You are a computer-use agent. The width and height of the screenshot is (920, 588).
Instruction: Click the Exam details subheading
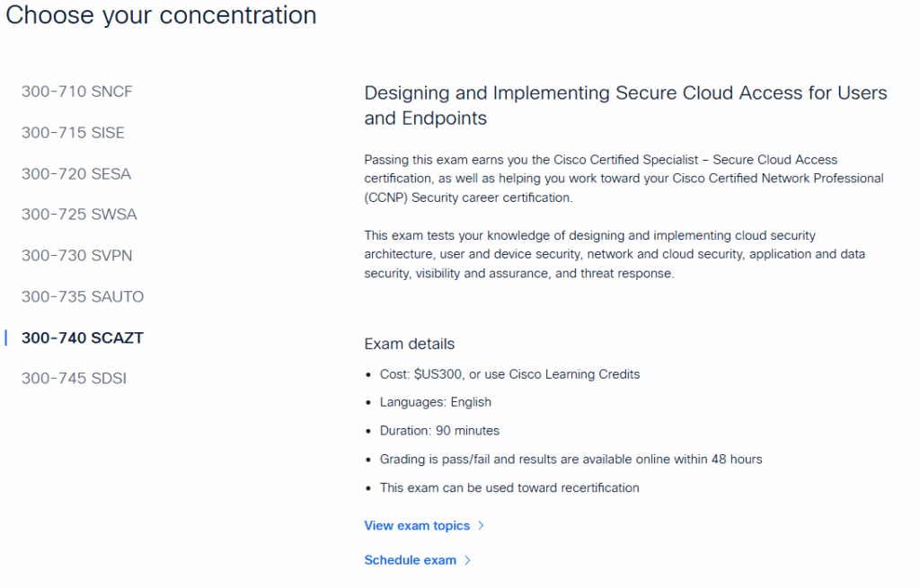410,344
